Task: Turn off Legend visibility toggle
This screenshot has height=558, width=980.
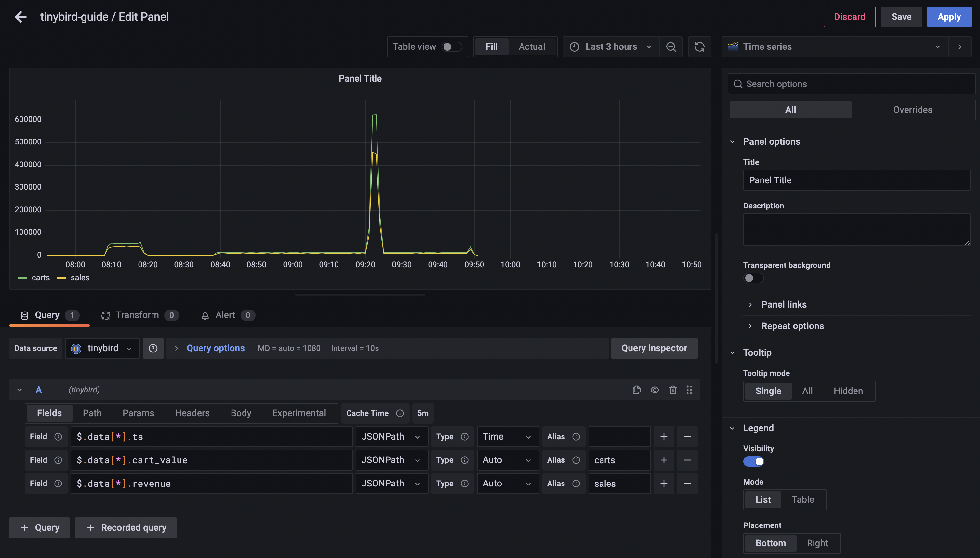Action: coord(753,461)
